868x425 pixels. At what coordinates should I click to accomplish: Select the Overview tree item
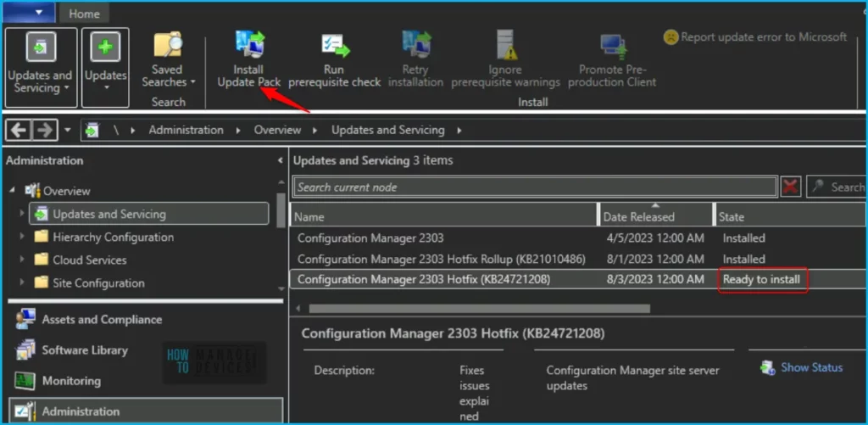(x=67, y=191)
